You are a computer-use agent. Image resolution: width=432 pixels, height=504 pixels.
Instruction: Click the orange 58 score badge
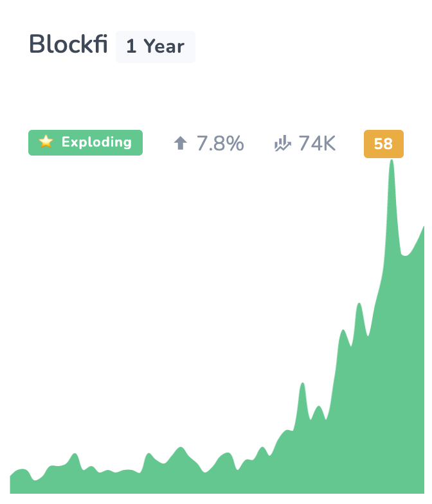coord(384,144)
